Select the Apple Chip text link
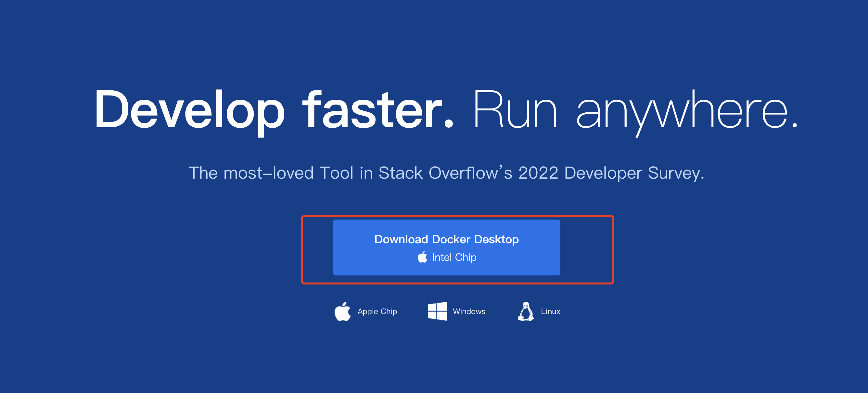The image size is (868, 393). point(377,311)
